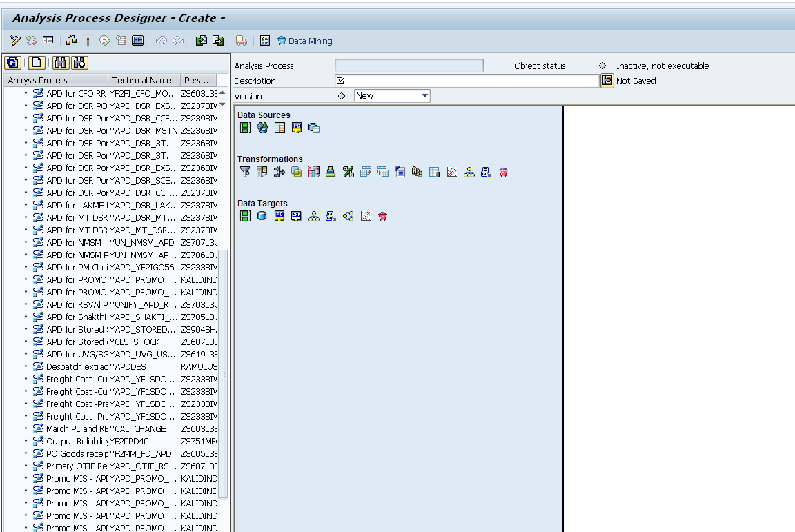Screen dimensions: 795x532
Task: Select the ABAP routine document transformation icon
Action: 400,172
